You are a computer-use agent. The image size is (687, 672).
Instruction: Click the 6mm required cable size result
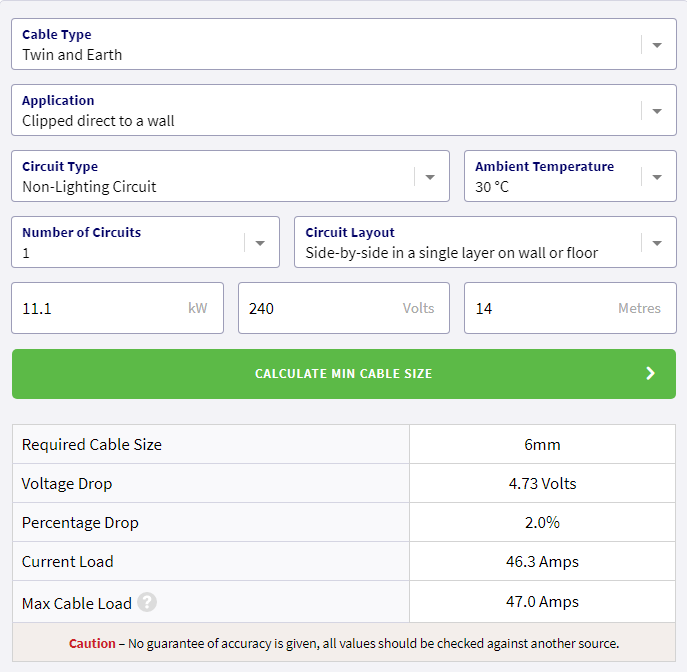542,444
